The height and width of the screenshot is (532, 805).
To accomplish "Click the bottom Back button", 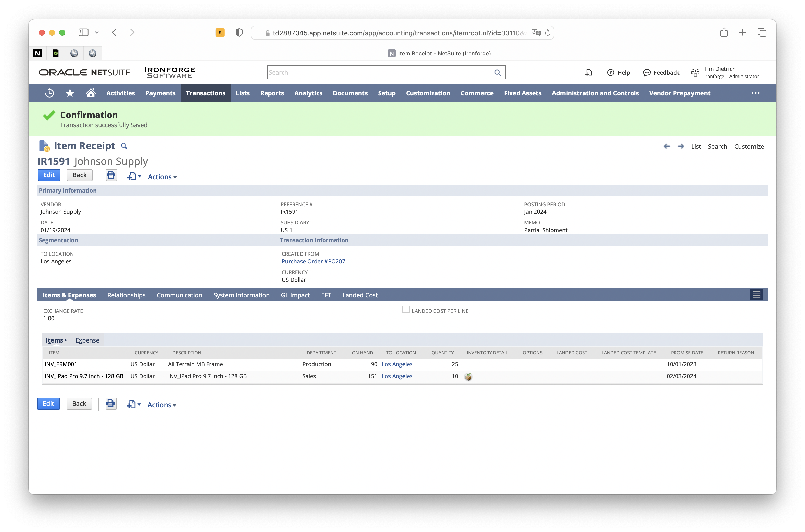I will (79, 403).
